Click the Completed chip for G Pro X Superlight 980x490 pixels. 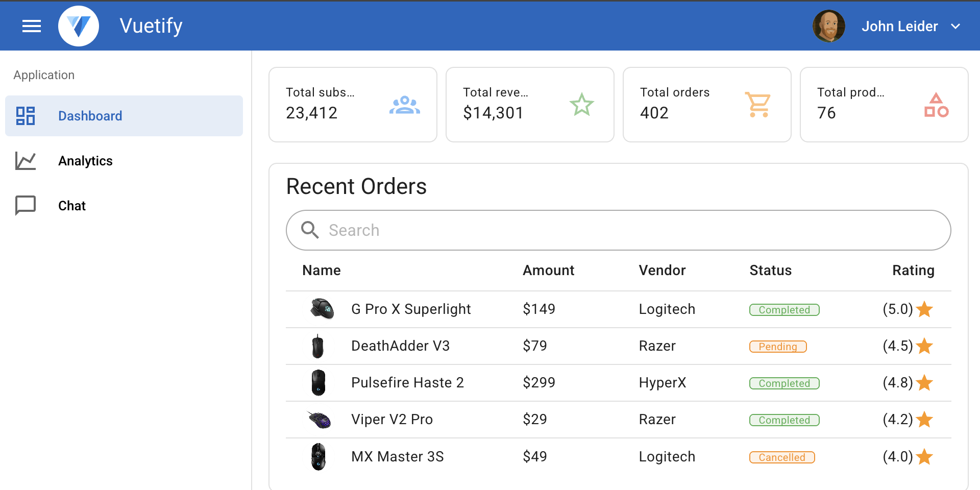coord(785,310)
